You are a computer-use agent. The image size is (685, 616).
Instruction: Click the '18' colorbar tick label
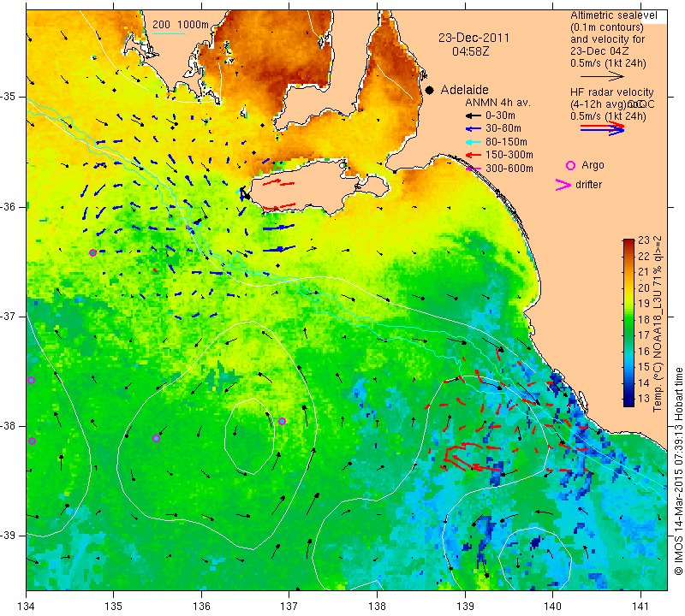click(644, 320)
